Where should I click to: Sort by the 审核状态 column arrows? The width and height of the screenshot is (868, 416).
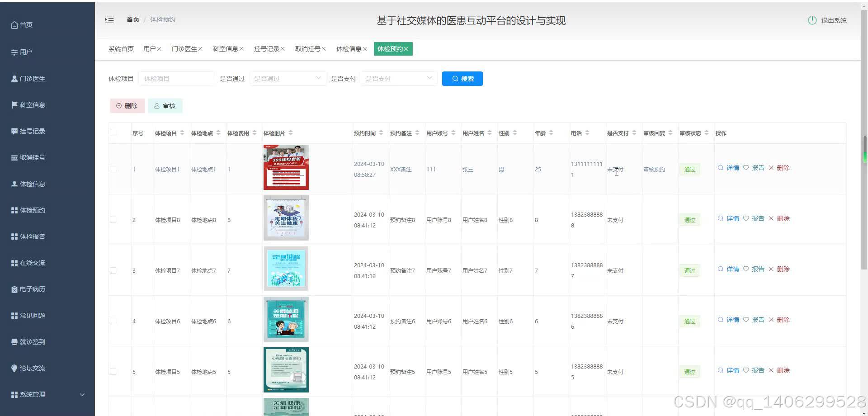(707, 133)
